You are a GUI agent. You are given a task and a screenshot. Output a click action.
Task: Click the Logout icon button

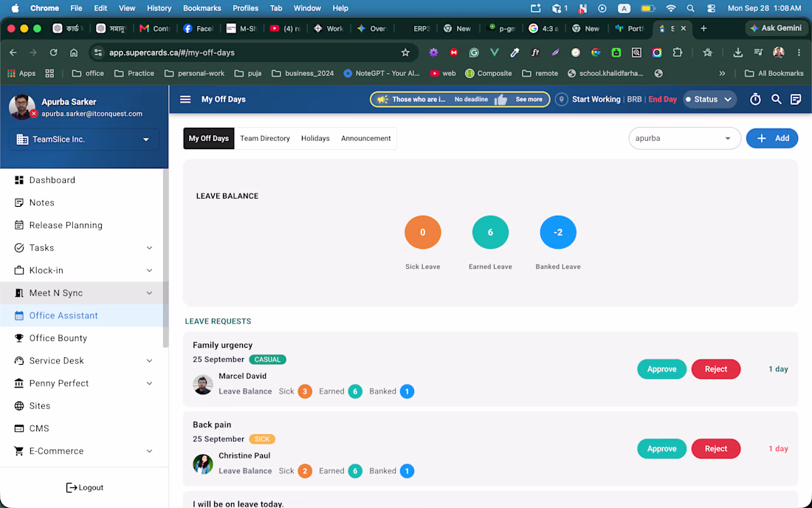coord(84,487)
